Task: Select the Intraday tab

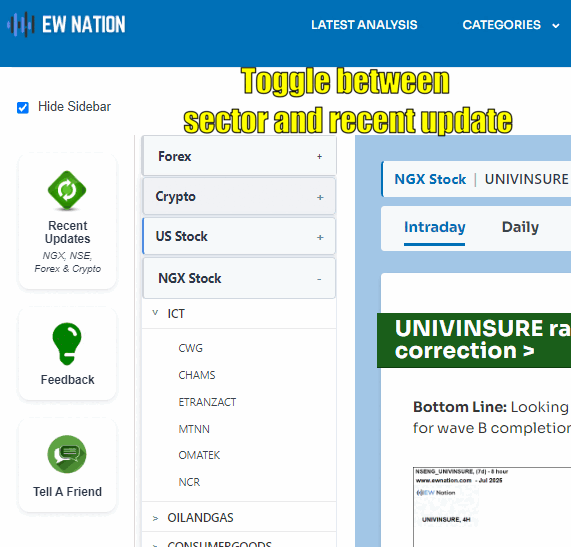Action: (434, 228)
